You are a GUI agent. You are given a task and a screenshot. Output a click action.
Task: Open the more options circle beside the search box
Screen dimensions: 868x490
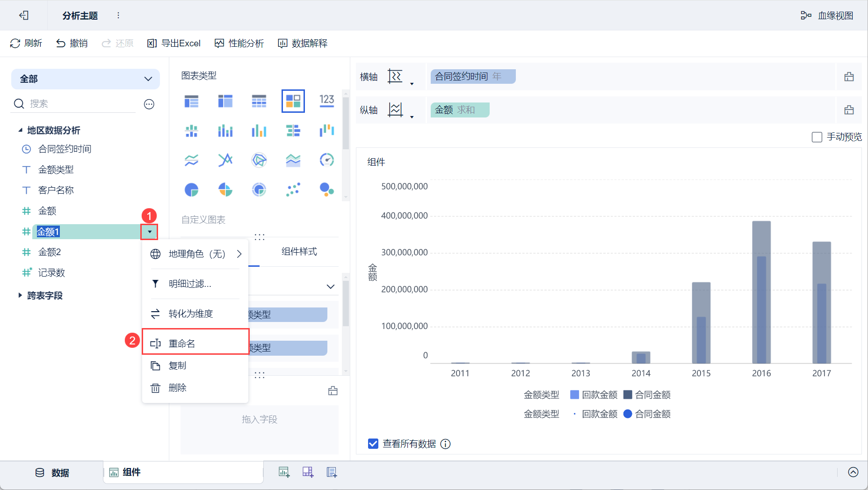[x=149, y=104]
